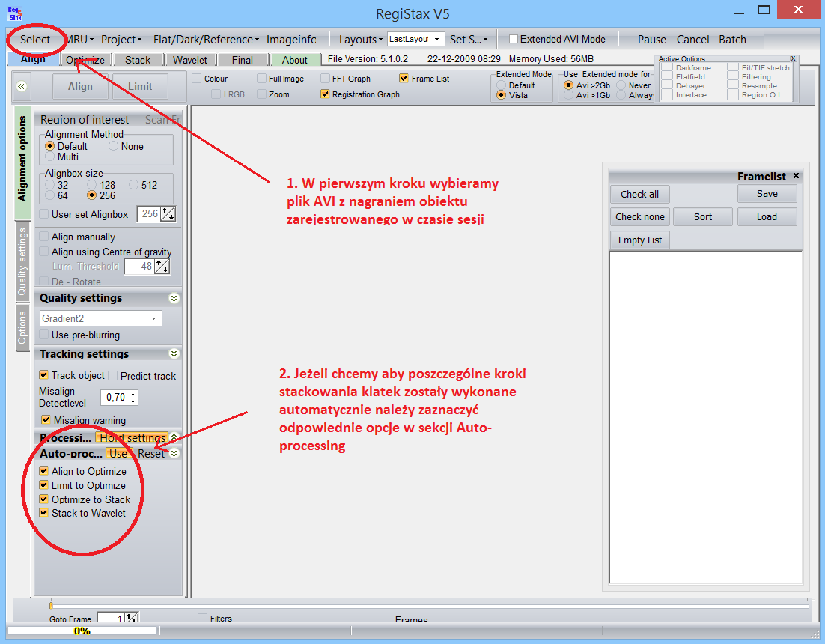Open the MRU dropdown menu
This screenshot has height=644, width=825.
80,40
